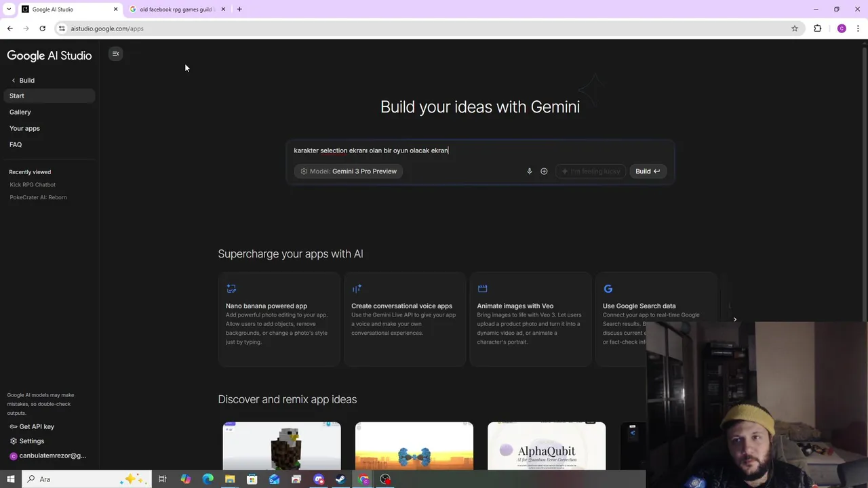Screen dimensions: 868x488
Task: Open the tab search dropdown arrow
Action: pyautogui.click(x=9, y=9)
